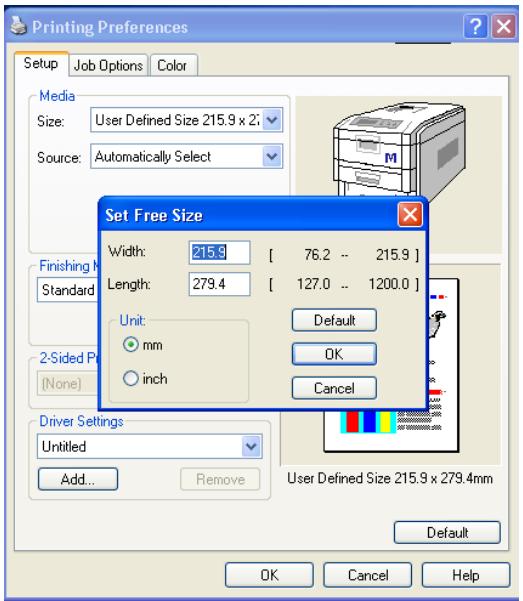Select the Setup tab
The width and height of the screenshot is (523, 601).
(x=41, y=63)
